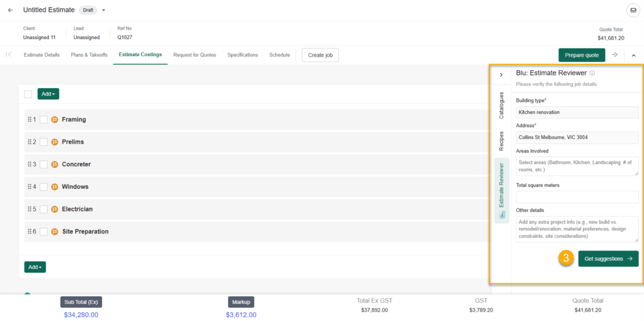
Task: Open the top Add dropdown button
Action: pos(48,94)
